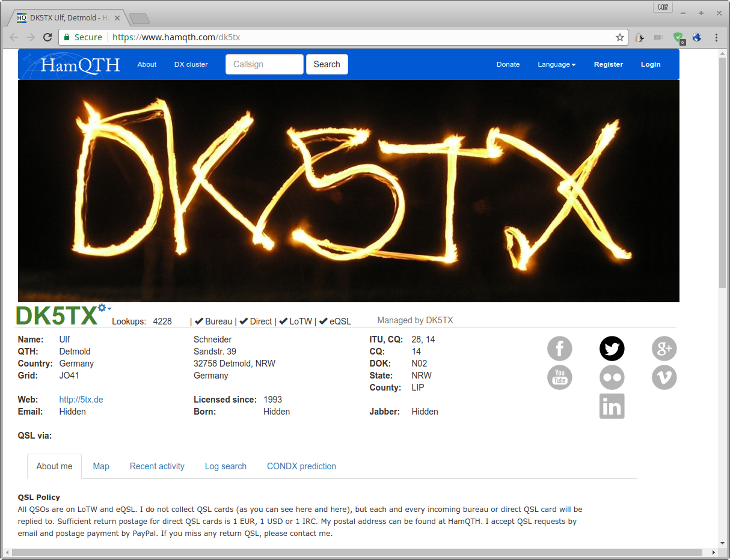Open the padlock-with-pen extension
The image size is (730, 560).
(x=640, y=37)
